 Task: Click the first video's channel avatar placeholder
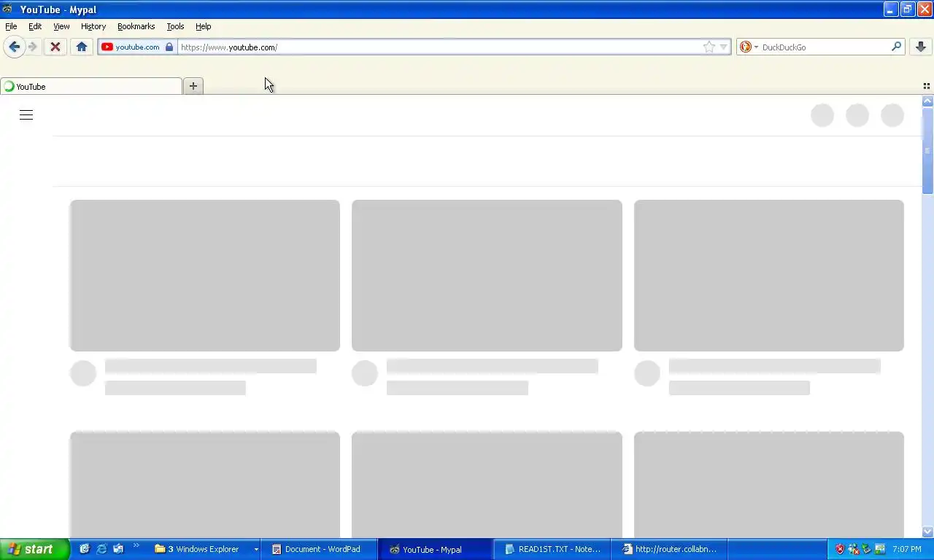83,373
